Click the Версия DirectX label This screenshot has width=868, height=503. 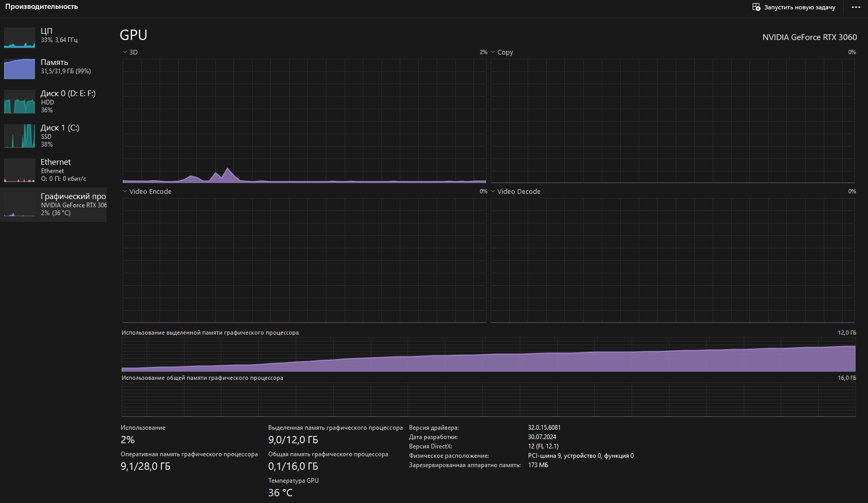click(430, 446)
